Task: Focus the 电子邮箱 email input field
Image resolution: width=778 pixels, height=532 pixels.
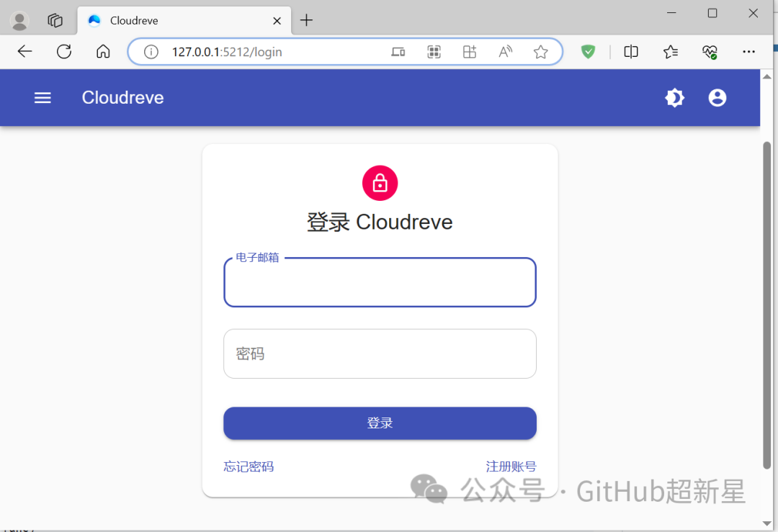Action: (380, 282)
